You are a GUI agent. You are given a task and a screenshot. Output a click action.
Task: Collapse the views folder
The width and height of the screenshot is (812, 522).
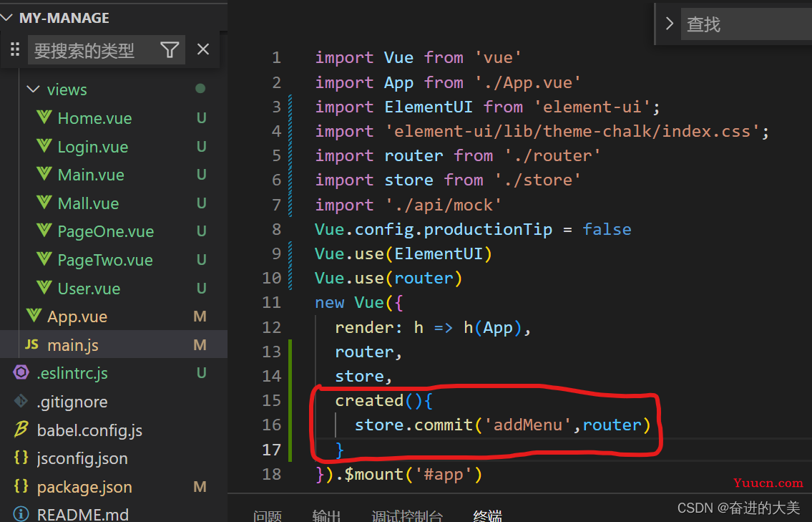click(x=33, y=90)
